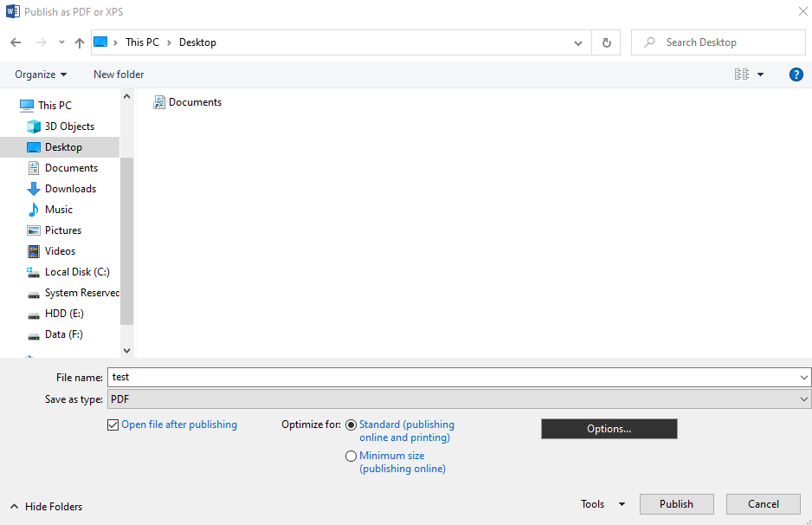Open the blue Help question mark
812x525 pixels.
point(796,75)
